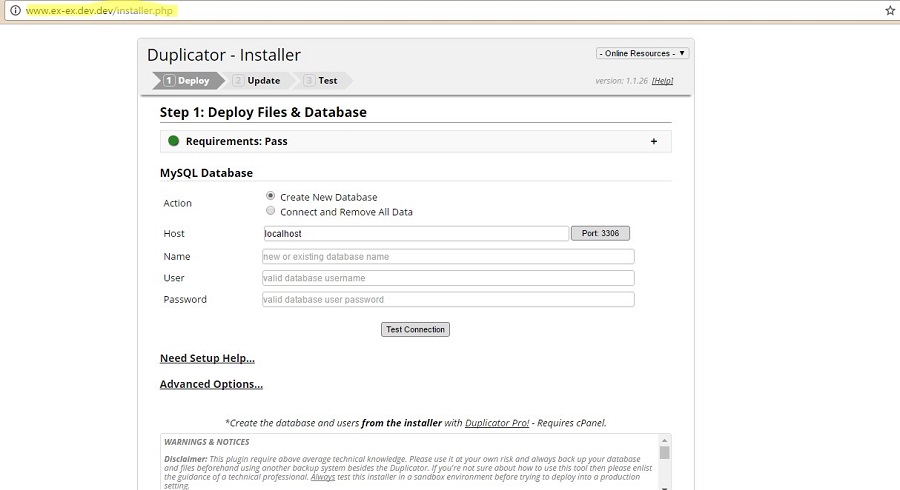
Task: Open the Help link next to version
Action: pyautogui.click(x=662, y=81)
